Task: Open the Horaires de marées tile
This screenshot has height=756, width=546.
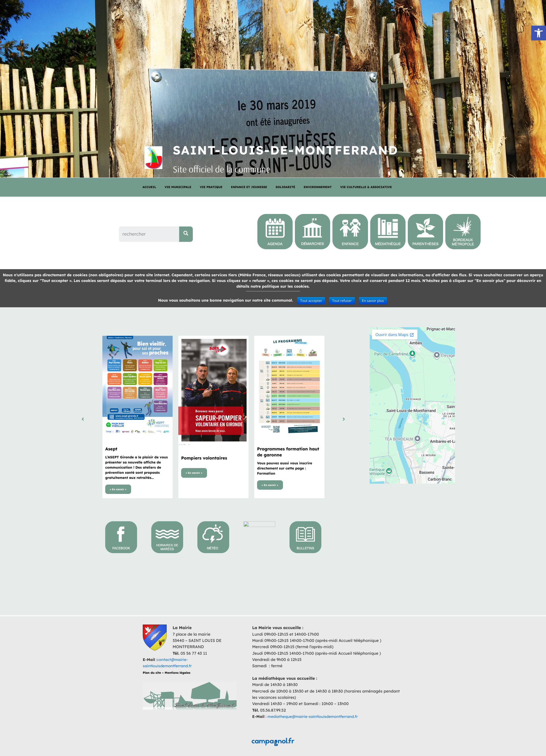Action: tap(167, 537)
